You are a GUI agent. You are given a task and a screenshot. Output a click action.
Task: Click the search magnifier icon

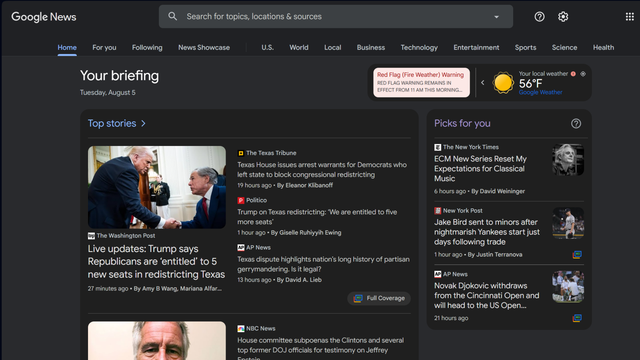(x=173, y=16)
